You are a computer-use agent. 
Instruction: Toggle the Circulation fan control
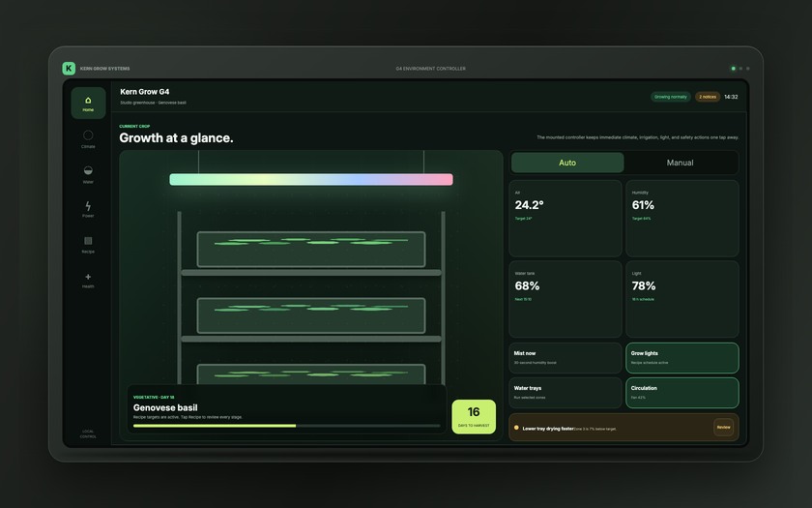coord(682,393)
